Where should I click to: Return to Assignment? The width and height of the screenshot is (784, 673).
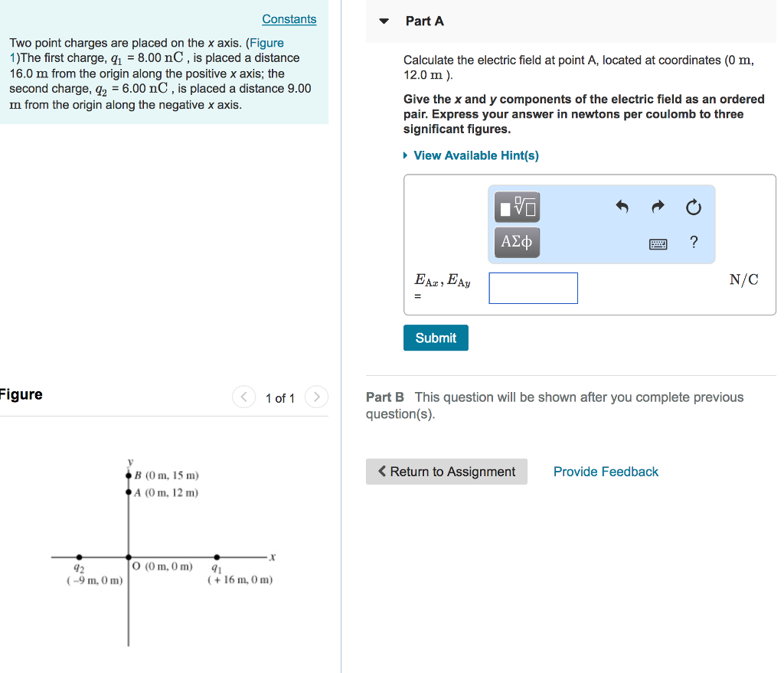446,471
